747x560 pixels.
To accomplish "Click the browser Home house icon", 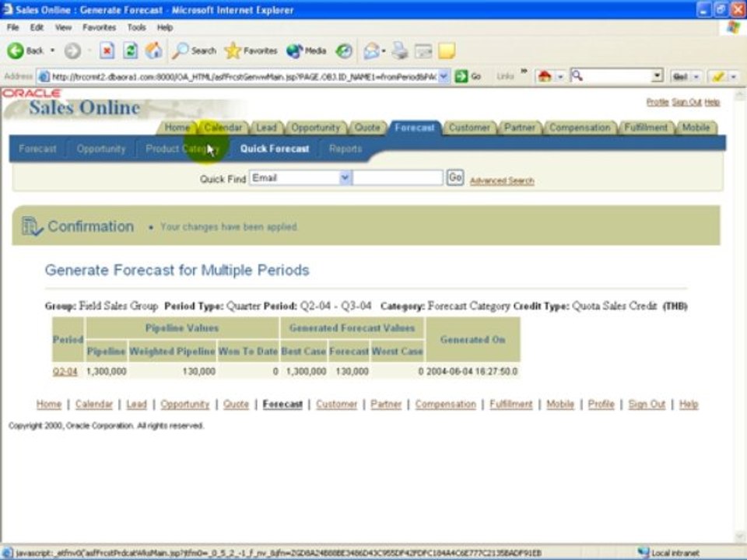I will tap(153, 51).
